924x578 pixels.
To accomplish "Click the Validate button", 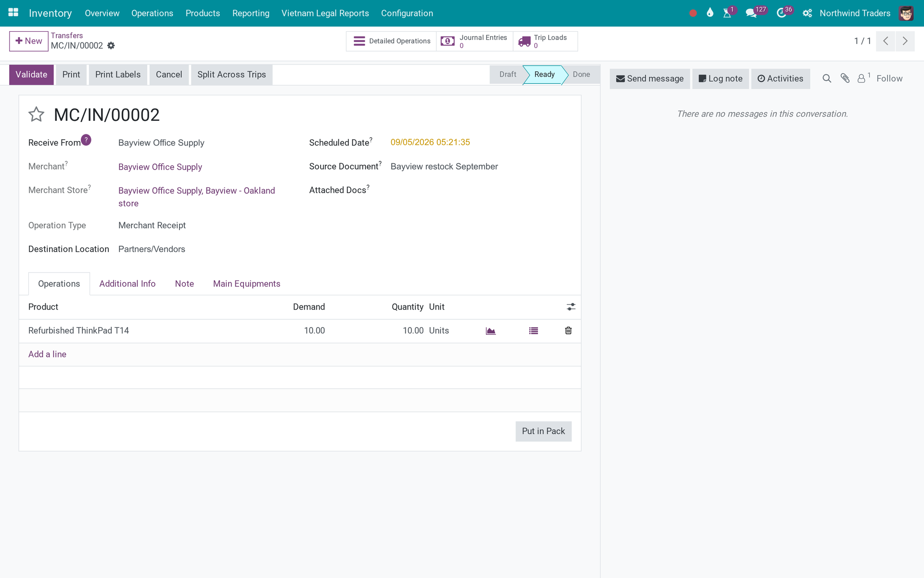I will [31, 75].
